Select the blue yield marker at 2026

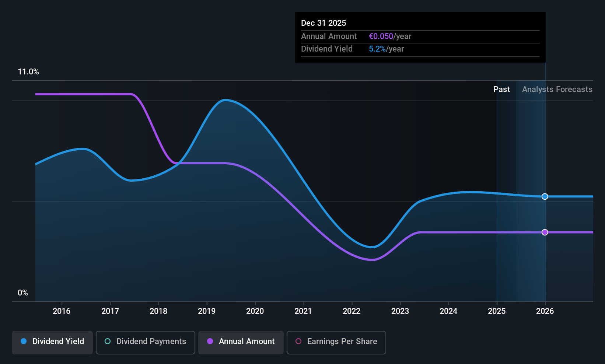coord(545,196)
